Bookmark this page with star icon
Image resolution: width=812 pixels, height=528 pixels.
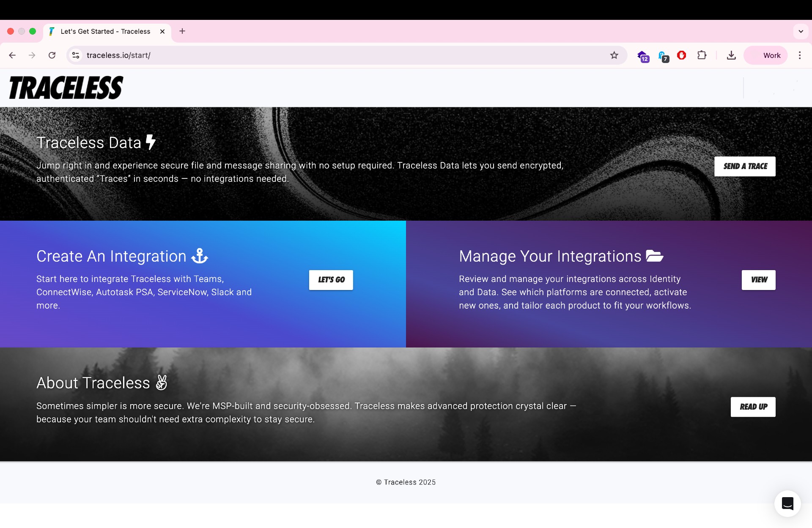[x=614, y=55]
